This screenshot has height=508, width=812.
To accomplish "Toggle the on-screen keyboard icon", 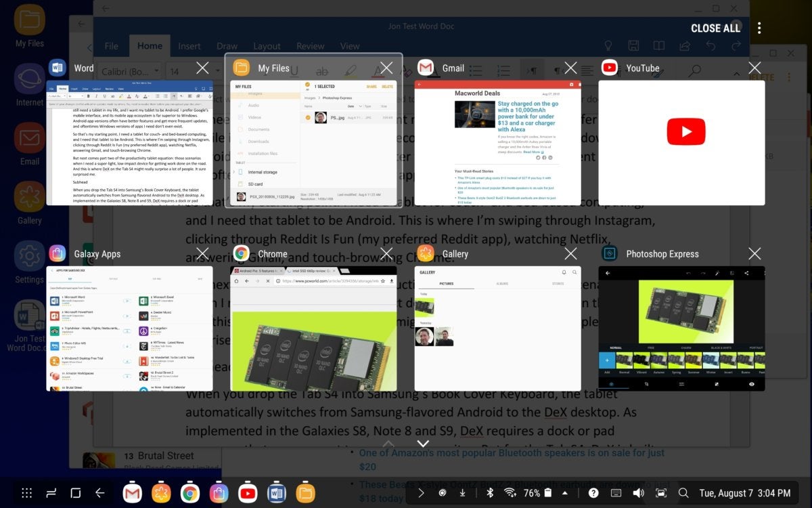I will pyautogui.click(x=617, y=493).
